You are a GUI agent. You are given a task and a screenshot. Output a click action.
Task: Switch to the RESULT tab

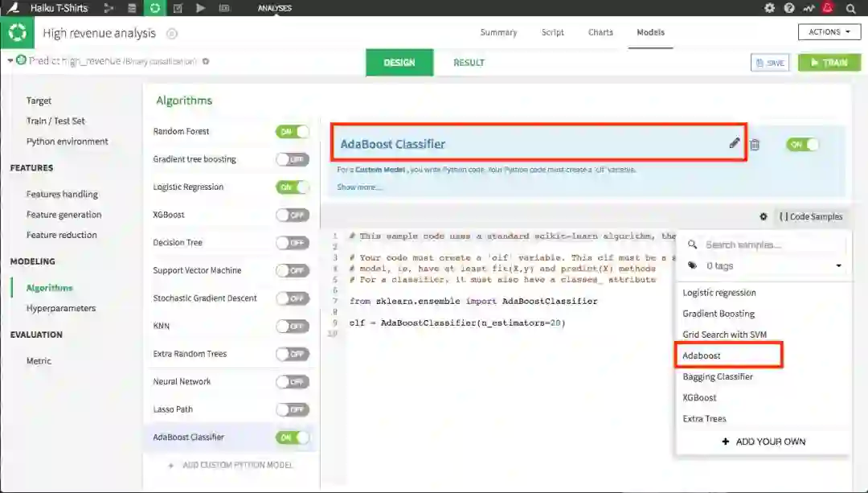469,63
